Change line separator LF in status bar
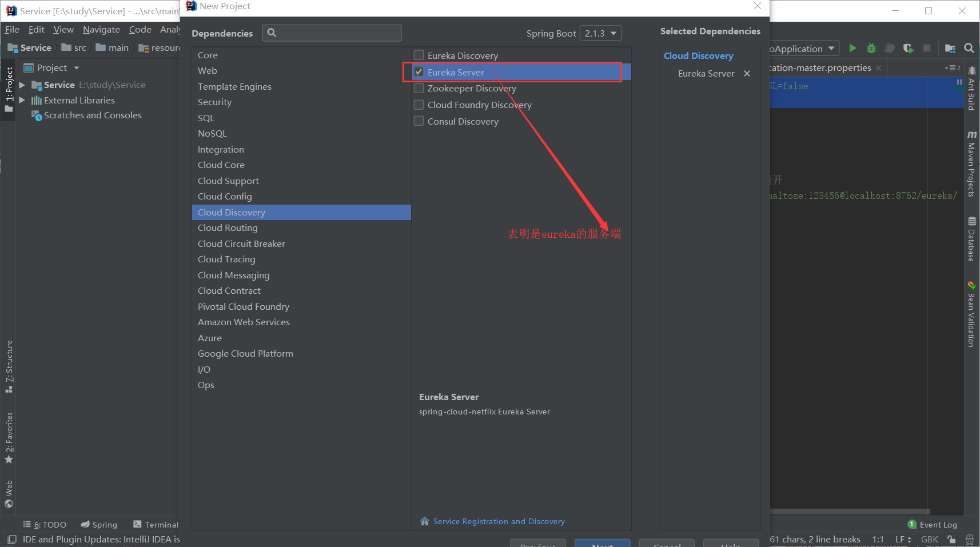The image size is (980, 547). click(x=903, y=540)
